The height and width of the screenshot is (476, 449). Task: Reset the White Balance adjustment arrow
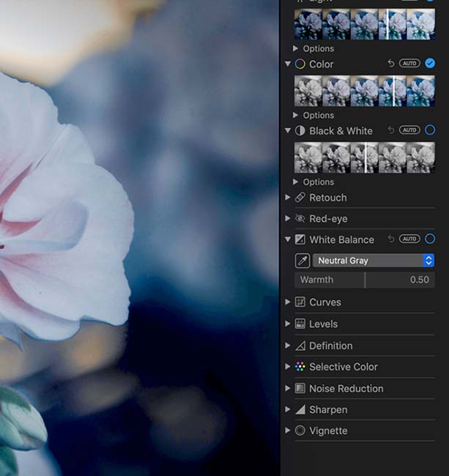click(x=391, y=239)
